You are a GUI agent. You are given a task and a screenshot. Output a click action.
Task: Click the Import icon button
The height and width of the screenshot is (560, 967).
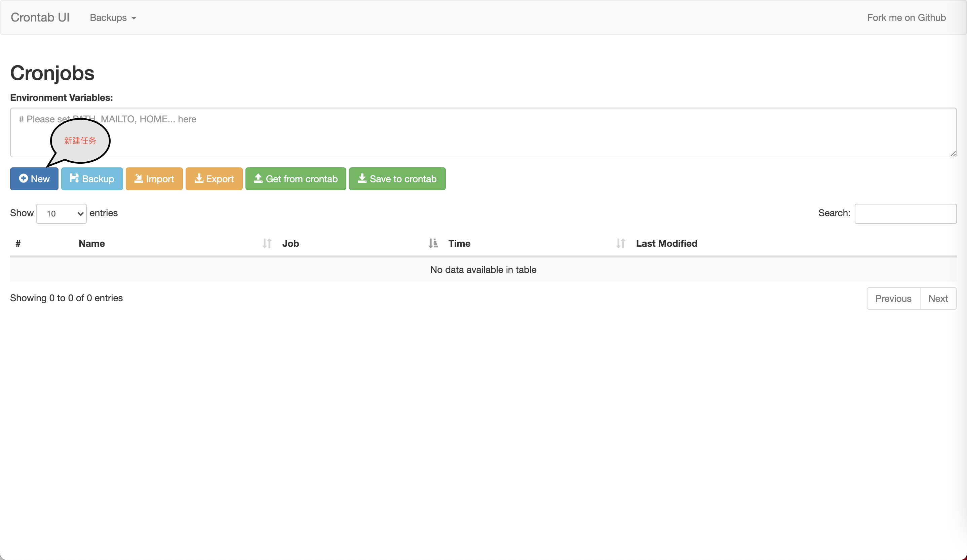(153, 179)
